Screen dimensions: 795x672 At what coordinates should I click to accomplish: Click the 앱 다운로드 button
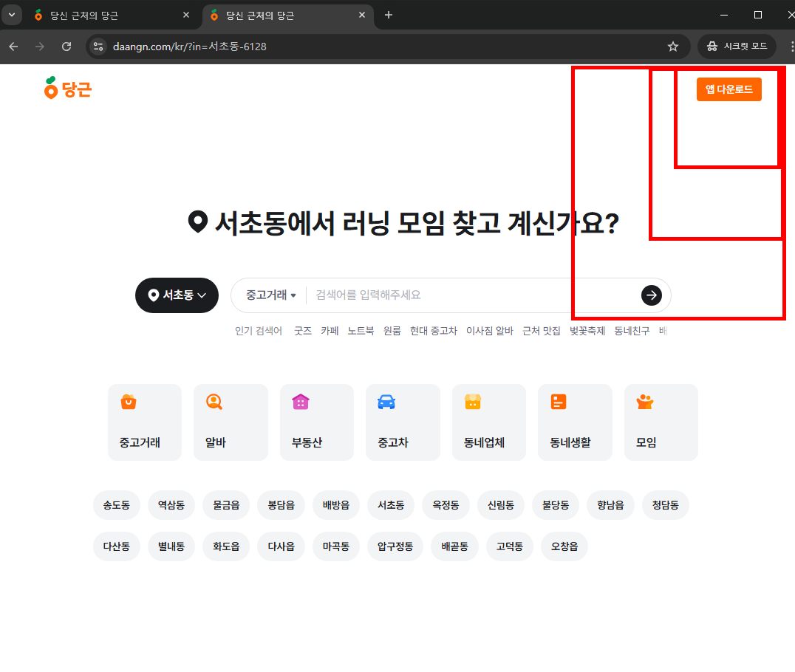[729, 89]
